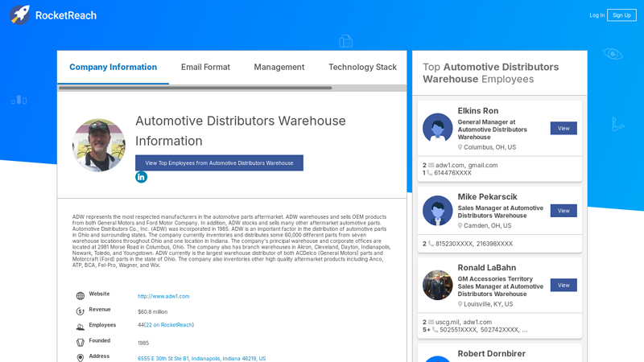Viewport: 644px width, 362px height.
Task: Open the Management tab
Action: click(x=279, y=67)
